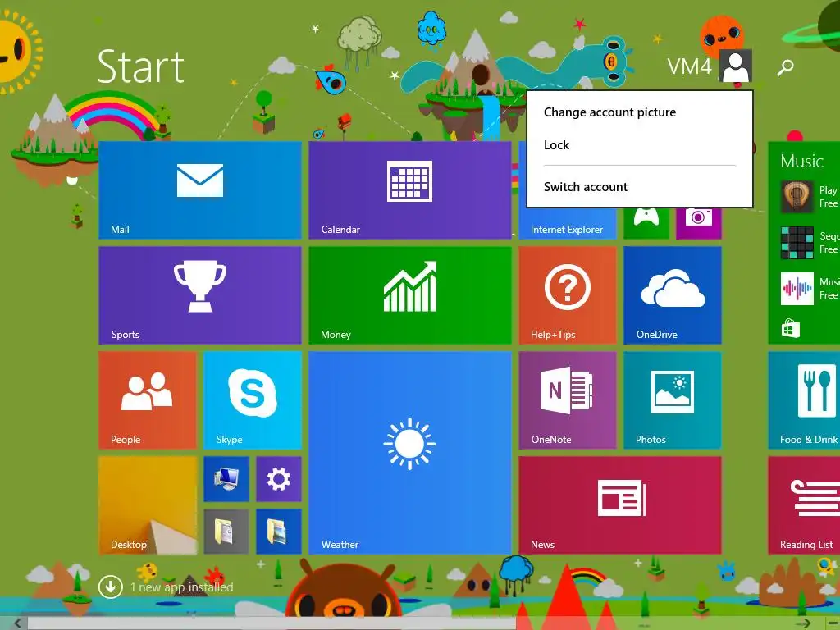Select Lock from account menu
This screenshot has width=840, height=630.
(x=556, y=145)
